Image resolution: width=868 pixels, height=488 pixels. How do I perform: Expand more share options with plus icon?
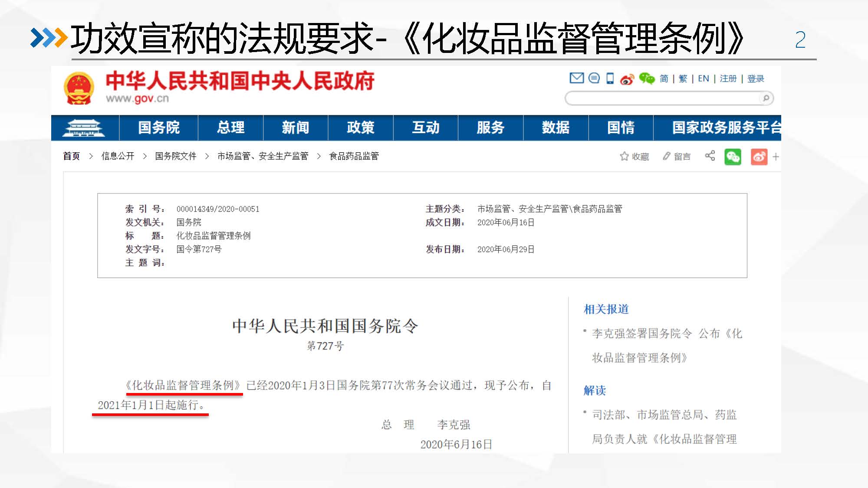tap(776, 157)
